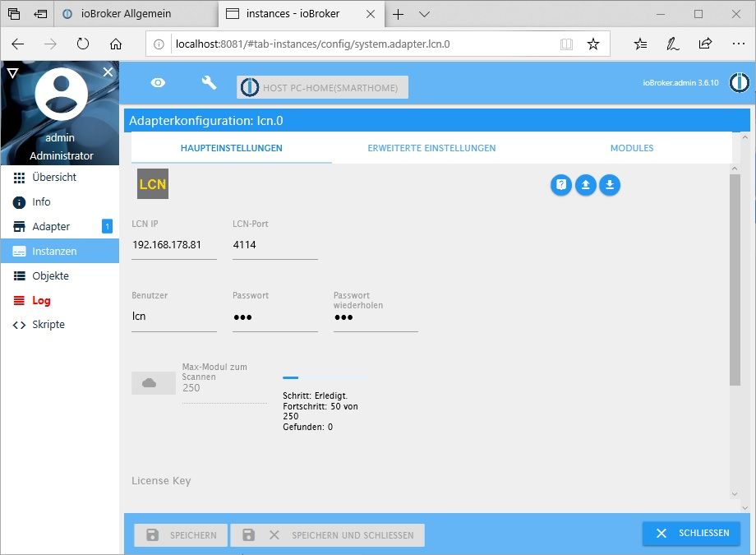756x555 pixels.
Task: Close the sidebar with X icon
Action: point(108,72)
